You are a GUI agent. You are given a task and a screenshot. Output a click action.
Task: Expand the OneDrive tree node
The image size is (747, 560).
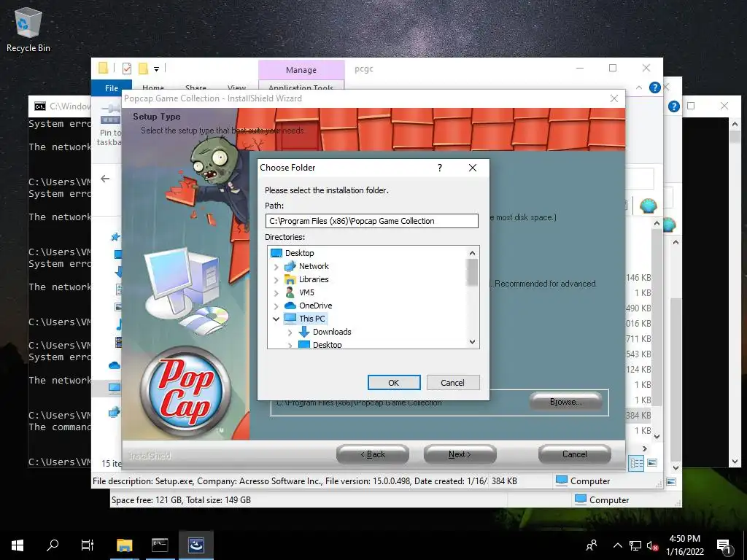276,306
